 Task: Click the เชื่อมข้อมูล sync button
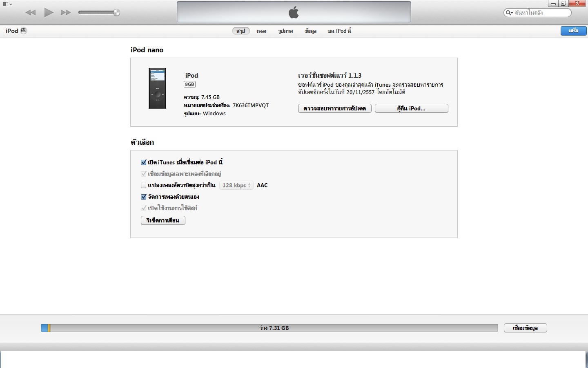click(x=525, y=328)
